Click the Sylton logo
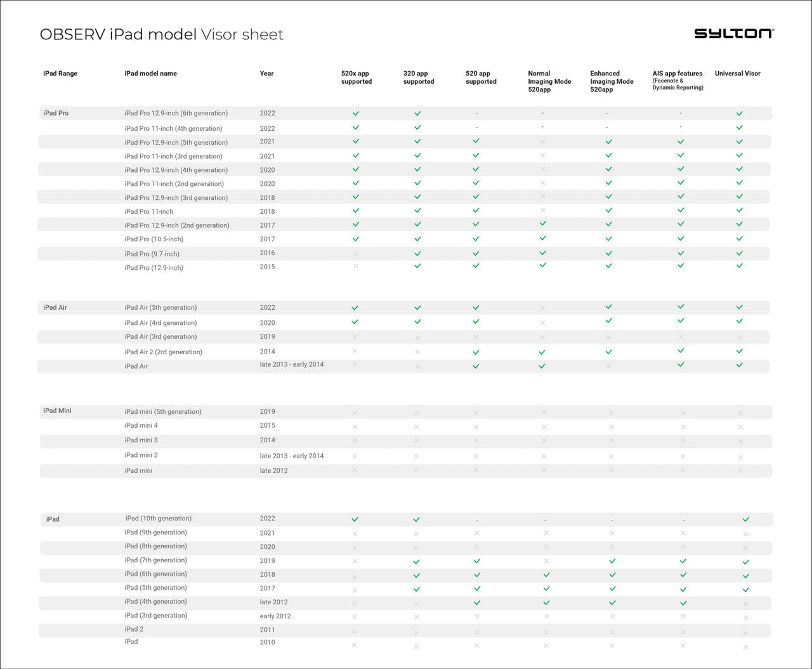Image resolution: width=812 pixels, height=669 pixels. tap(734, 34)
